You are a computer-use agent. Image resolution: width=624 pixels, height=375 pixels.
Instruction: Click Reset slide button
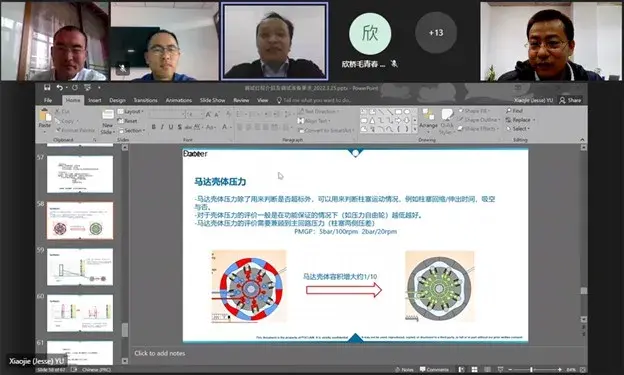tap(128, 121)
